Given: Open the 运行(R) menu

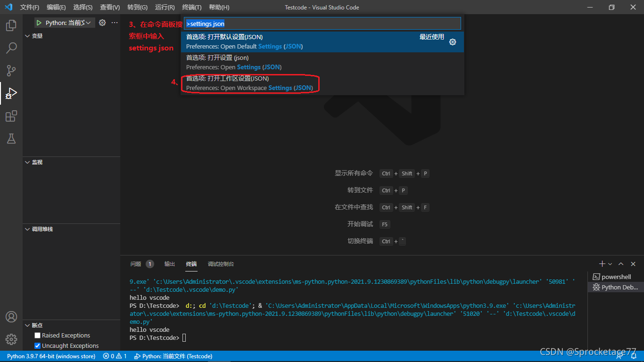Looking at the screenshot, I should [x=165, y=7].
